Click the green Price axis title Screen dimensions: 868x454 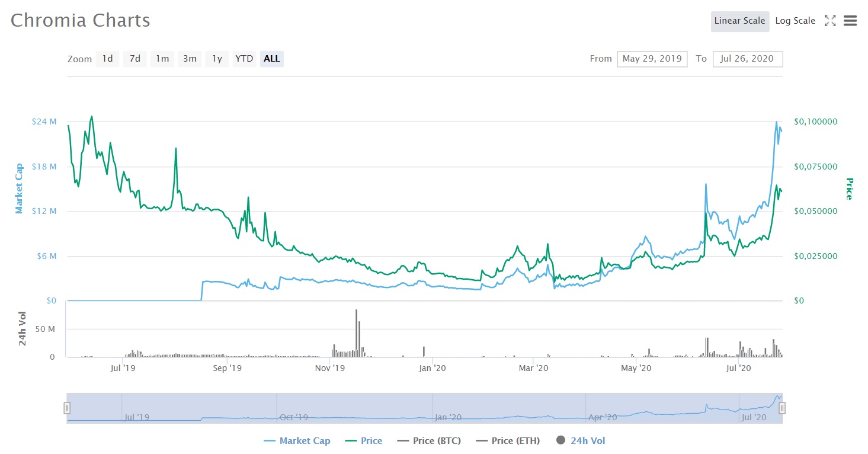coord(849,188)
